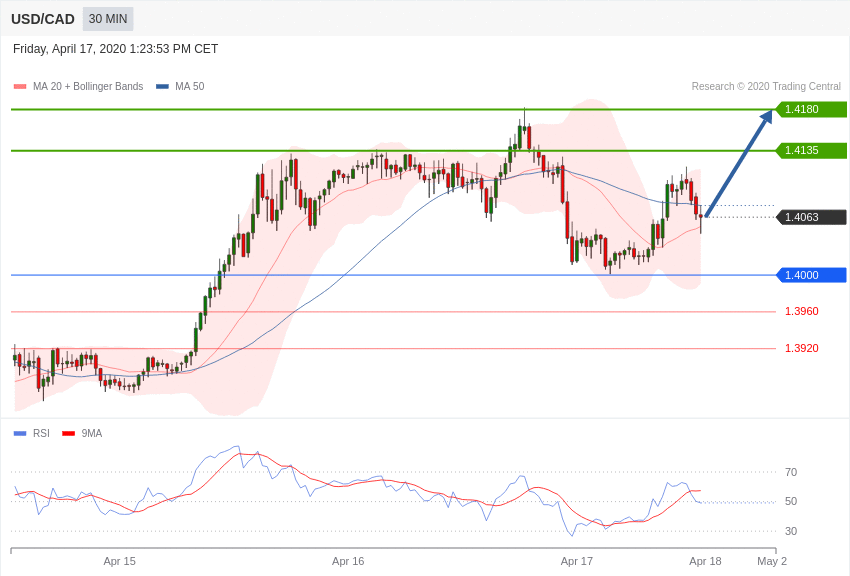Click the RSI legend label
Viewport: 850px width, 576px height.
pyautogui.click(x=41, y=433)
